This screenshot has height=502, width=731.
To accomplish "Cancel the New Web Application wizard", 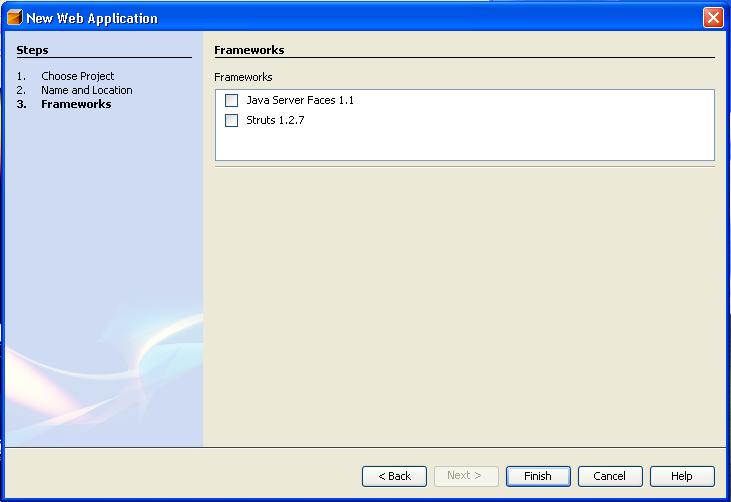I will click(x=610, y=476).
